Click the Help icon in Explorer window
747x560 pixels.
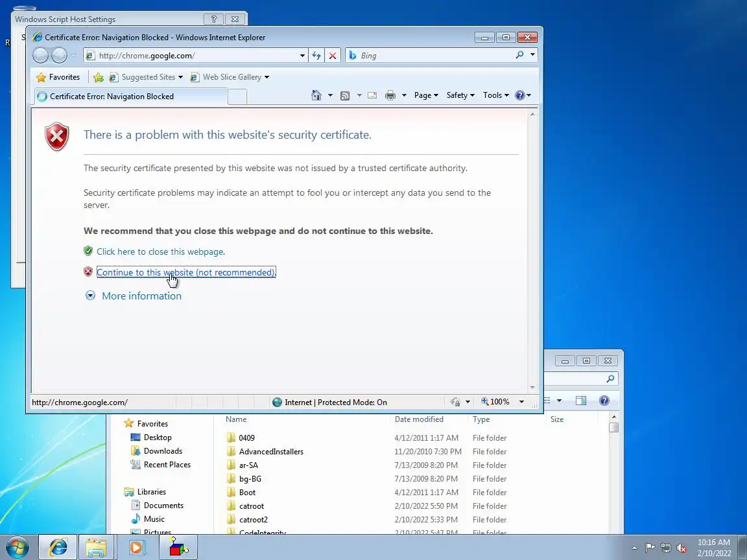pos(604,401)
